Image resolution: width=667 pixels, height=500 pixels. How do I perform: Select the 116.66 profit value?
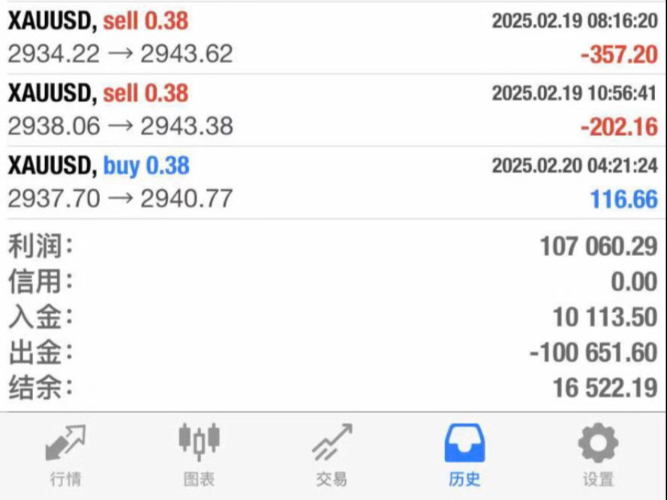coord(624,200)
